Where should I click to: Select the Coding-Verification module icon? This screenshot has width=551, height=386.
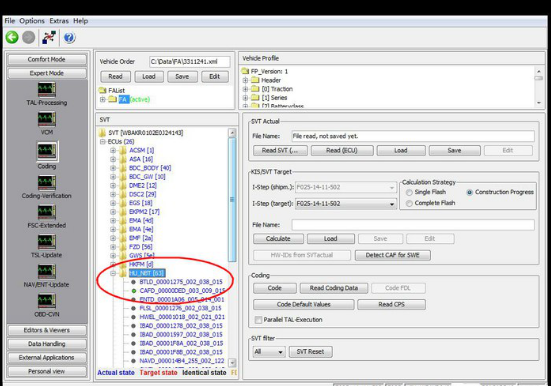(47, 182)
